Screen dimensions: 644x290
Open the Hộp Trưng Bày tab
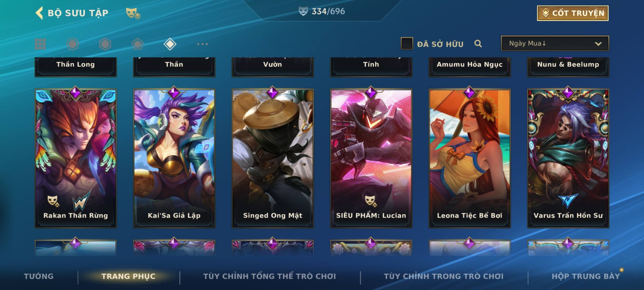[586, 276]
